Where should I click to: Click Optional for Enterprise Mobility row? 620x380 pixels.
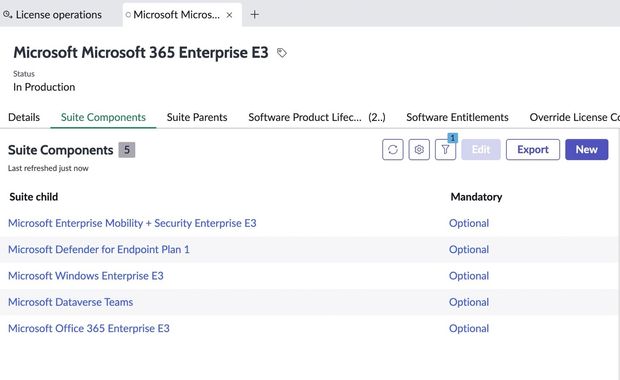469,223
